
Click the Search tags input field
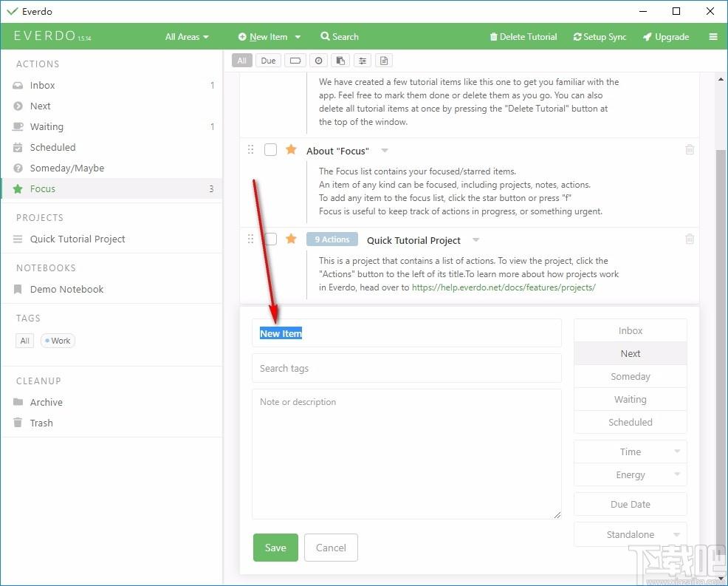[x=406, y=368]
